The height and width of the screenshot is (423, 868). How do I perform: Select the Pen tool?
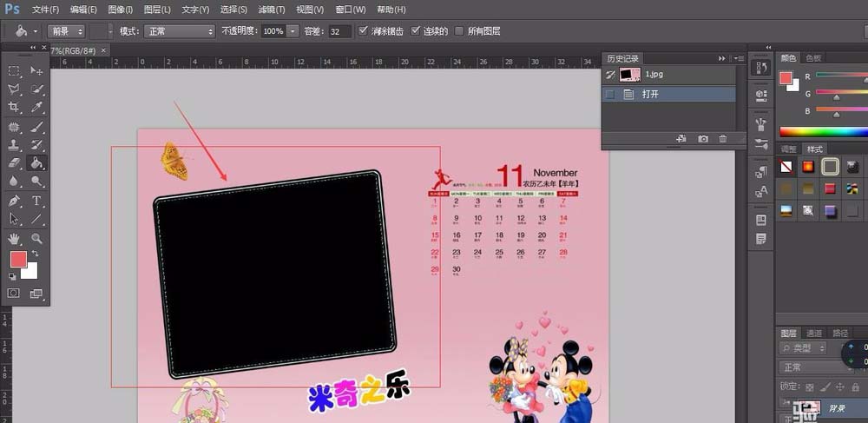(14, 201)
